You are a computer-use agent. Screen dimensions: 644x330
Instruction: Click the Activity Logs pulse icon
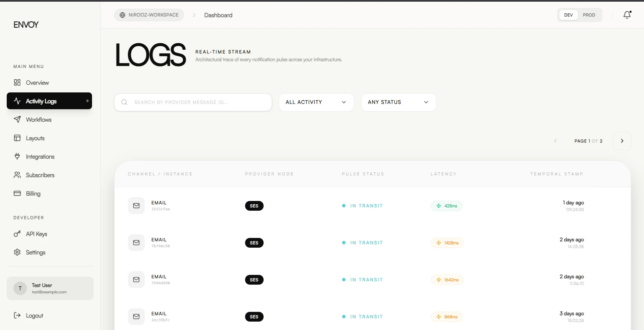[x=17, y=101]
